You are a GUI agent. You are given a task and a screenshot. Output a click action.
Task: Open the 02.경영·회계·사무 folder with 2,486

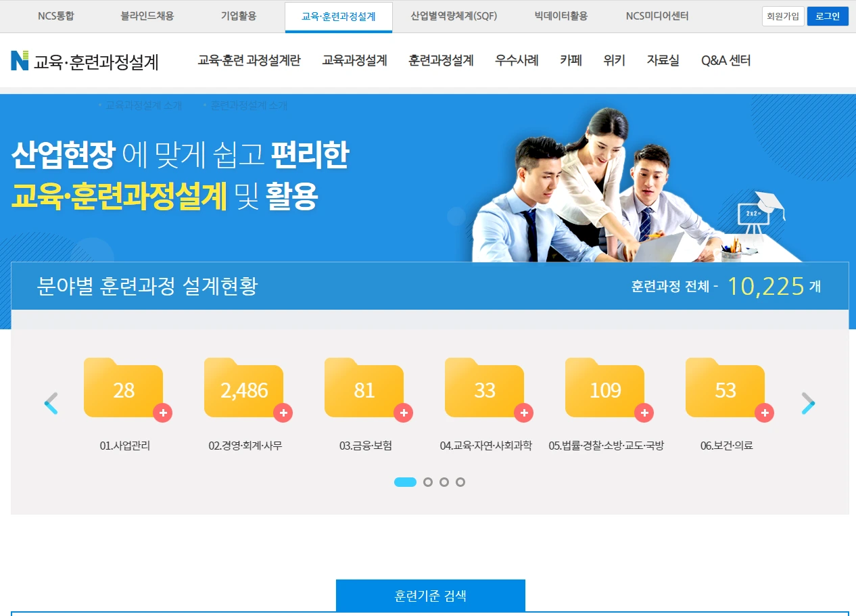[x=244, y=388]
